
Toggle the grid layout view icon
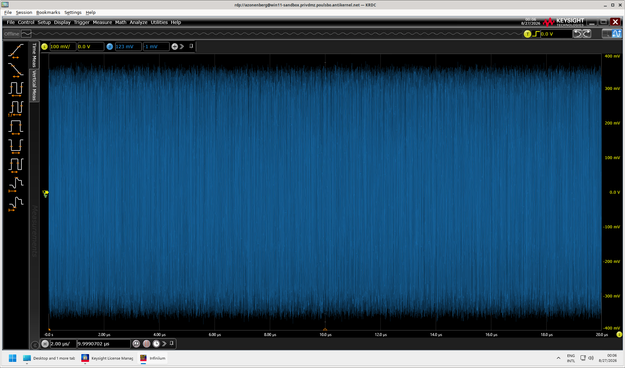click(x=607, y=34)
